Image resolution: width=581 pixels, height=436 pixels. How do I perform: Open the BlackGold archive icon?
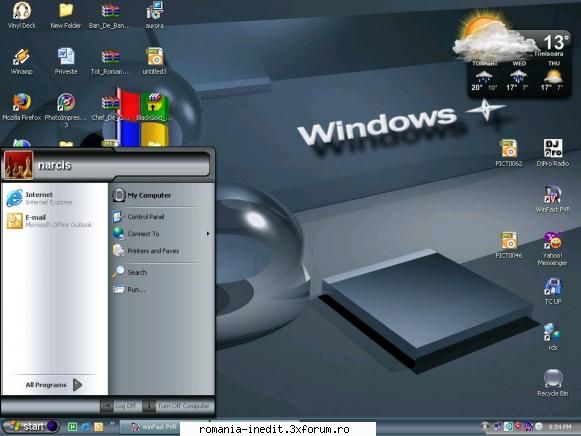point(154,107)
